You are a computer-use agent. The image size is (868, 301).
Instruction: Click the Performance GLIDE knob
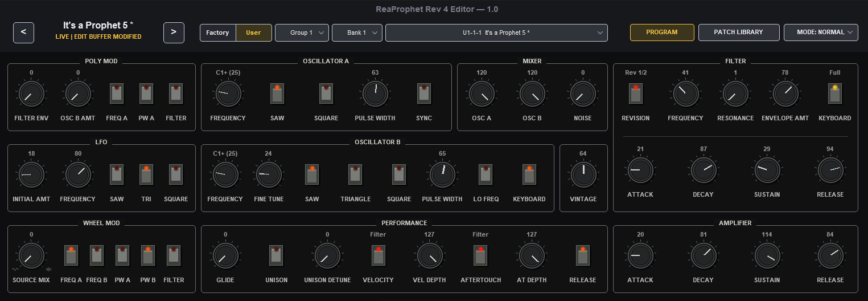coord(225,256)
